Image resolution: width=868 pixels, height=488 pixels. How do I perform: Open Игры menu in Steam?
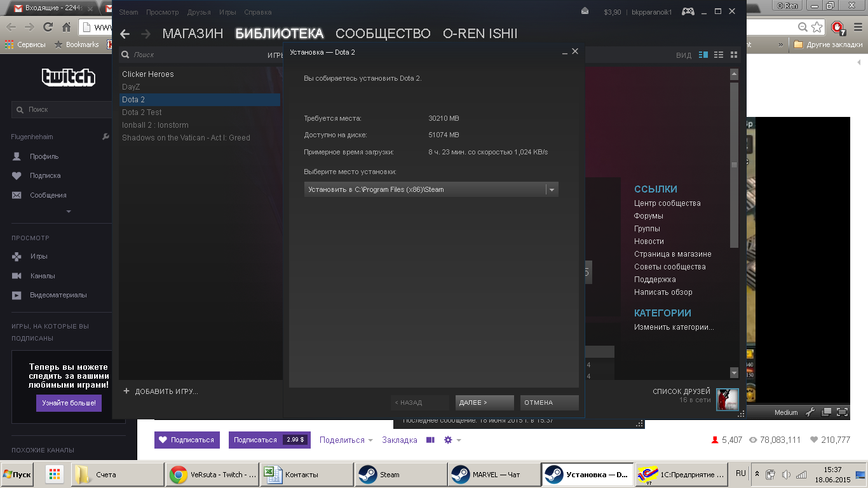coord(227,12)
